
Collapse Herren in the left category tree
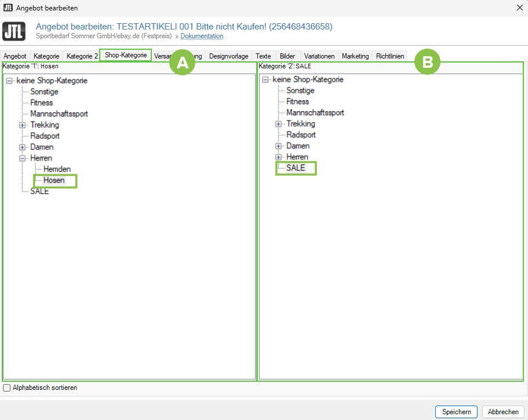pyautogui.click(x=23, y=158)
